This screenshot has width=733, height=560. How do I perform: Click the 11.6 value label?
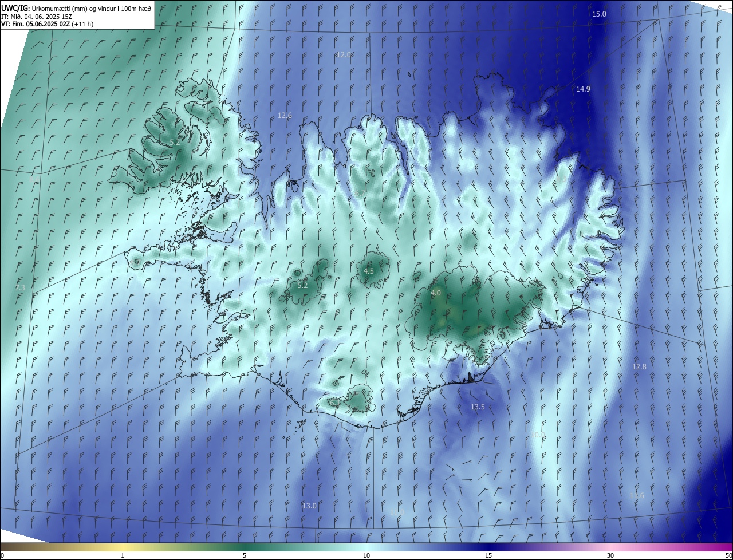[x=637, y=495]
